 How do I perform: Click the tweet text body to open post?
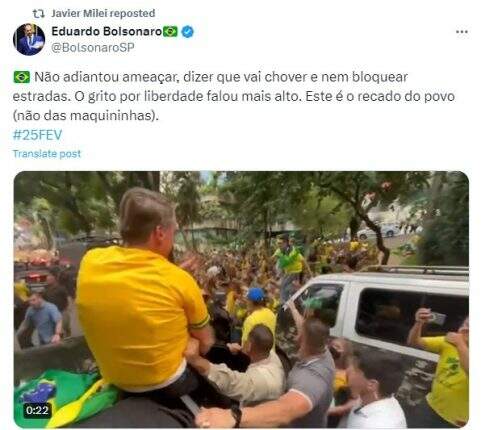[x=233, y=96]
